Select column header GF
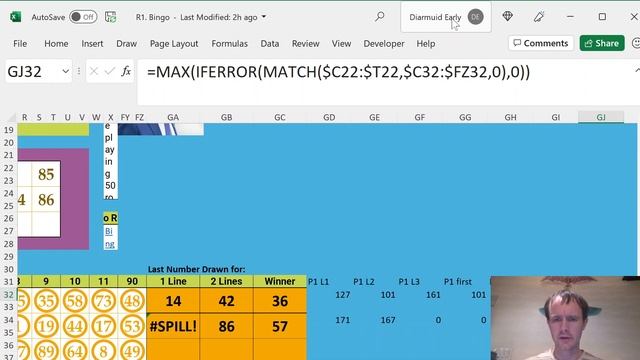The height and width of the screenshot is (360, 640). tap(420, 117)
